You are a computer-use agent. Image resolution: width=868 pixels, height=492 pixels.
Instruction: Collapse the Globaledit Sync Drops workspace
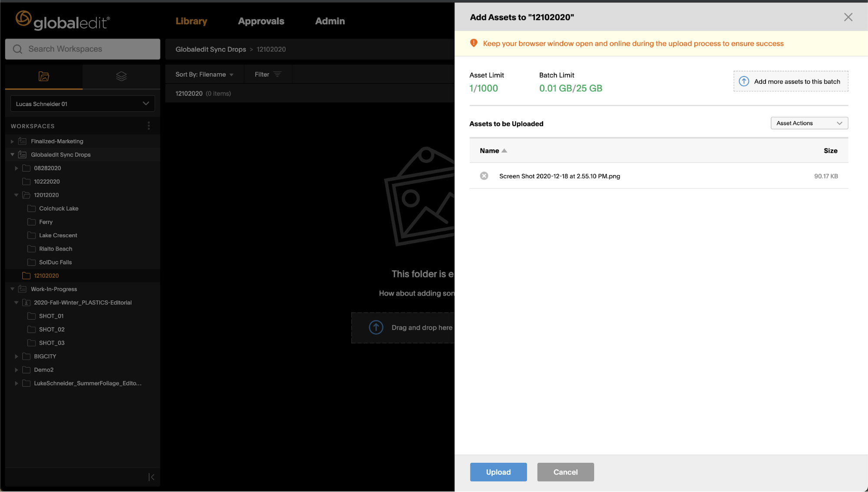tap(12, 155)
